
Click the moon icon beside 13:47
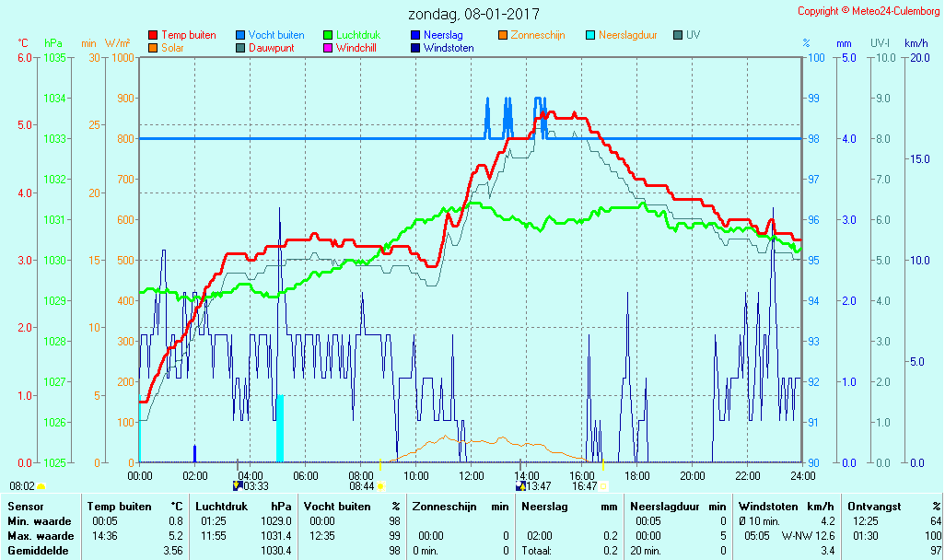pos(520,485)
